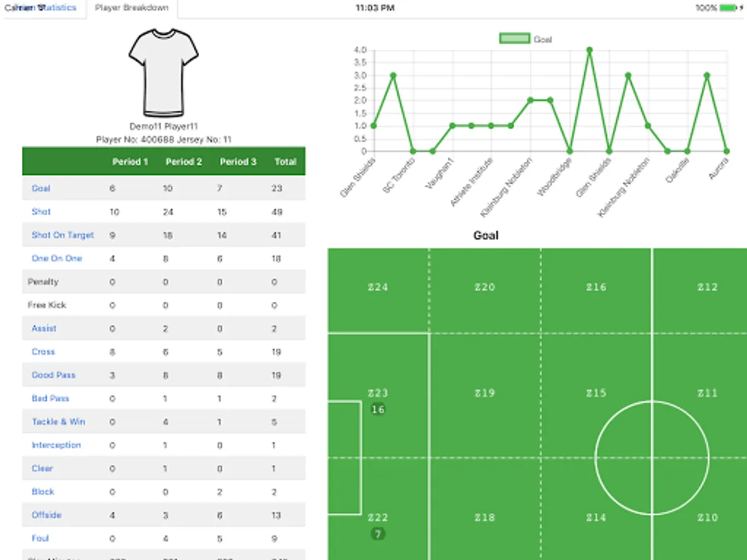Image resolution: width=747 pixels, height=560 pixels.
Task: Tap the 16 badge inside zone Z23
Action: 378,409
